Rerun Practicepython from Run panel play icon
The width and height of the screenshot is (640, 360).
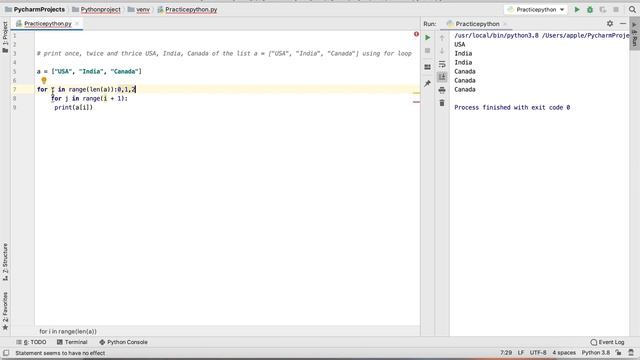pyautogui.click(x=427, y=38)
